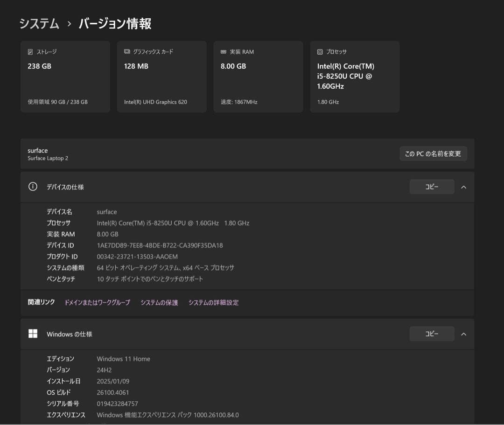Go back to システム breadcrumb

[x=40, y=23]
